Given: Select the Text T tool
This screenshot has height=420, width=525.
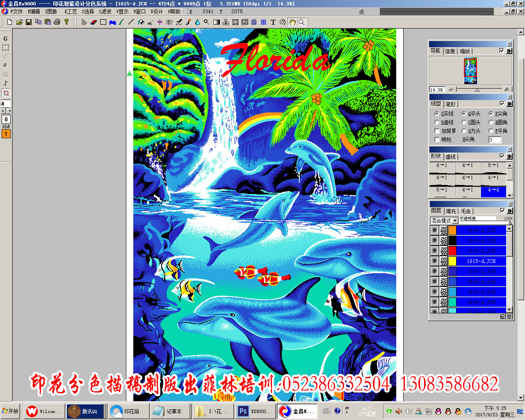Looking at the screenshot, I should [x=273, y=22].
